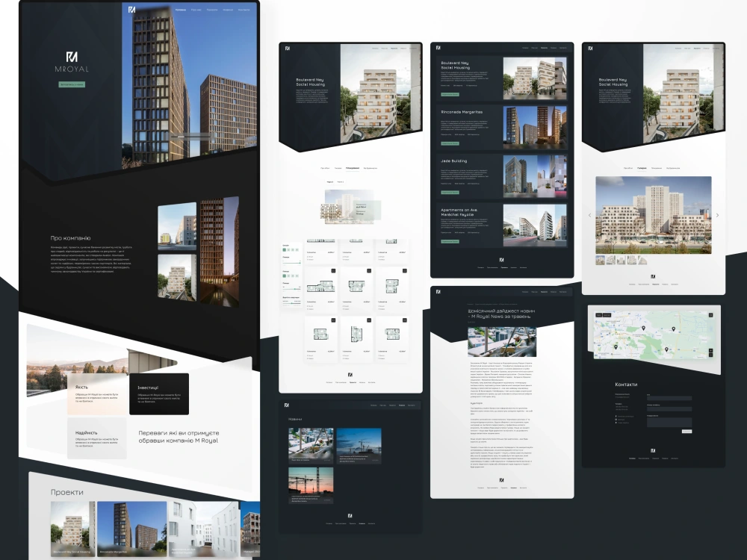
Task: Click the tall brown tower photo in Про компанію
Action: (x=220, y=252)
